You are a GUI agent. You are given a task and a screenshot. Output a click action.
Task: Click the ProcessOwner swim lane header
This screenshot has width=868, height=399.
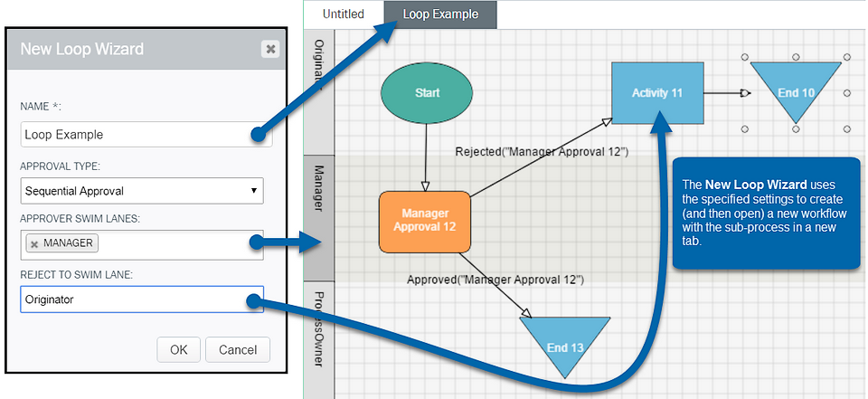pos(319,340)
